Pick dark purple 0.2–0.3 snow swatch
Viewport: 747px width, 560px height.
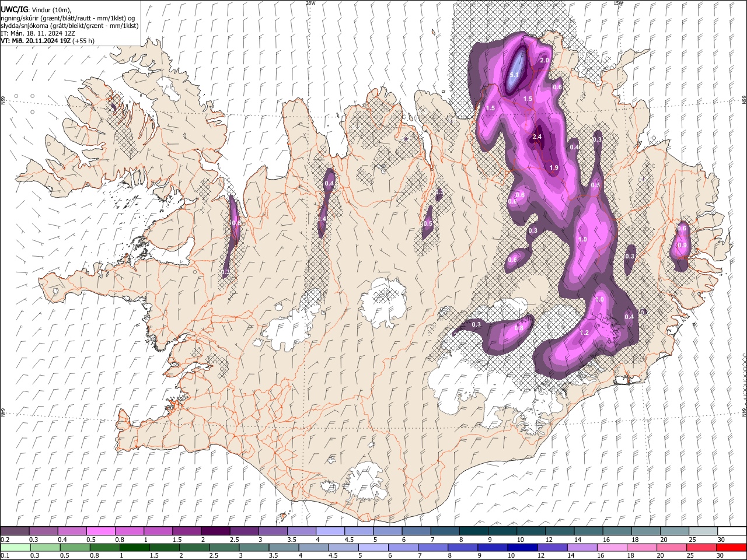tap(15, 531)
